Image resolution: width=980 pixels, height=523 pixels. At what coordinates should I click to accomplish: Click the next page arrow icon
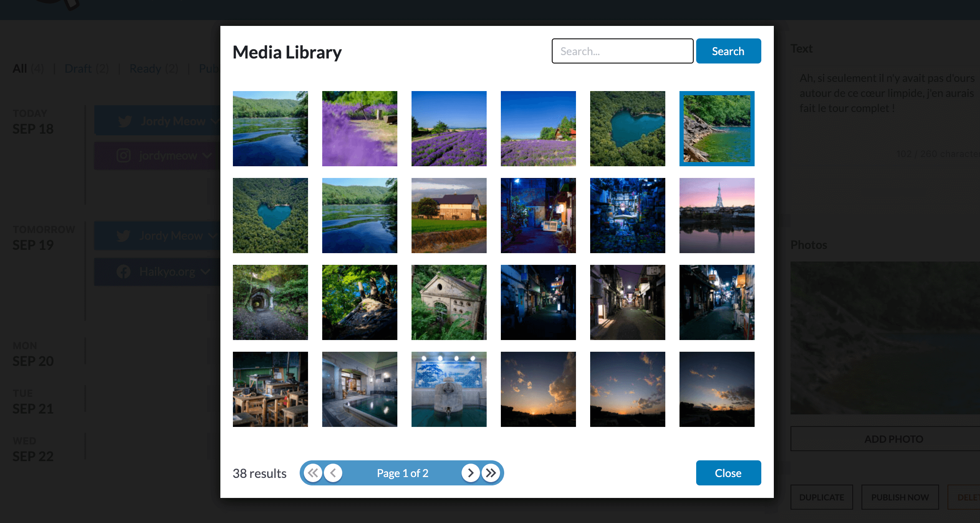470,472
